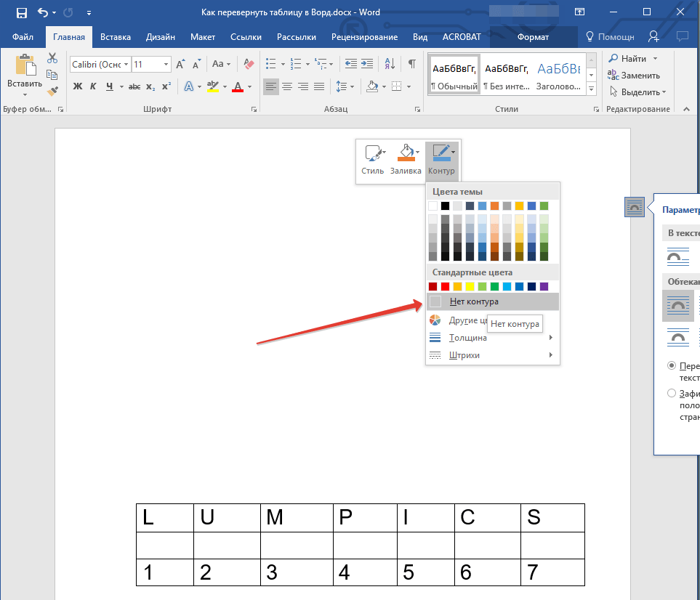700x600 pixels.
Task: Select the first Обтекание radio button
Action: click(672, 366)
